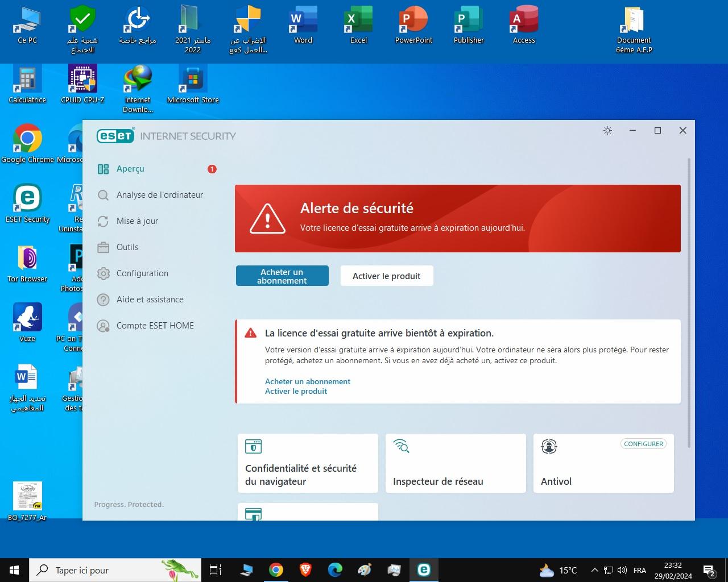Click the red notification badge on Aperçu
The width and height of the screenshot is (728, 582).
(212, 169)
